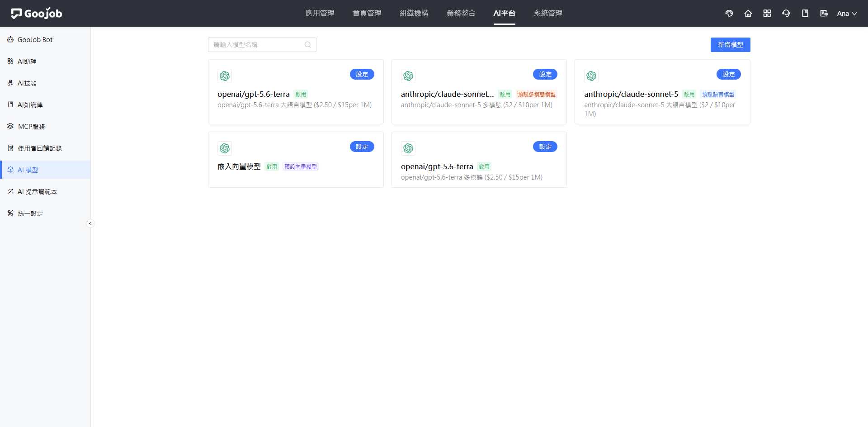Collapse the sidebar with the chevron handle
The height and width of the screenshot is (427, 868).
pyautogui.click(x=90, y=223)
